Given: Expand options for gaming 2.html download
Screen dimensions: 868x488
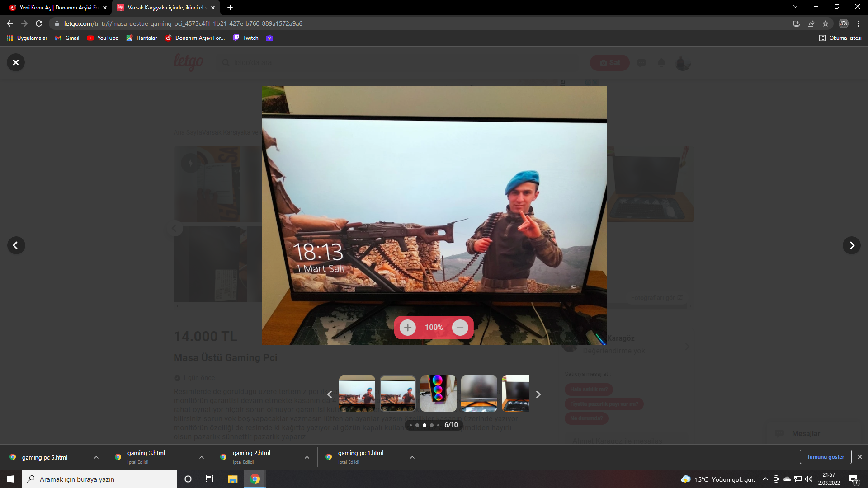Looking at the screenshot, I should tap(307, 457).
